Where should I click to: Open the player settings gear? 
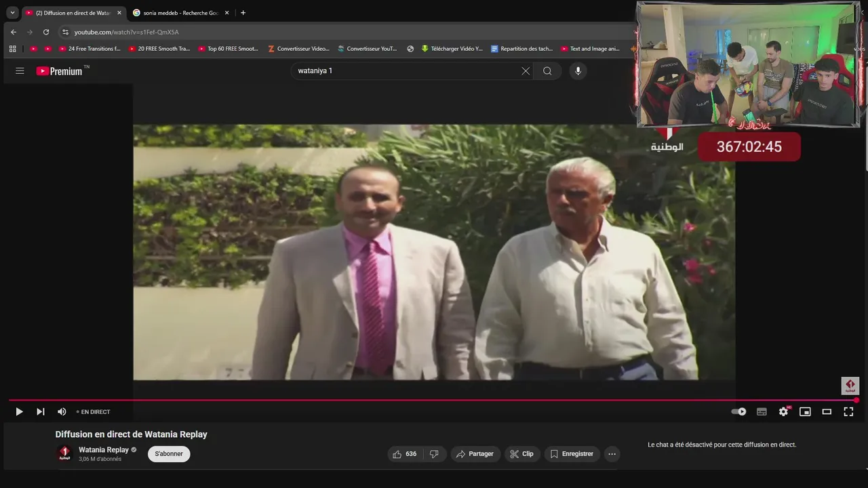coord(783,411)
